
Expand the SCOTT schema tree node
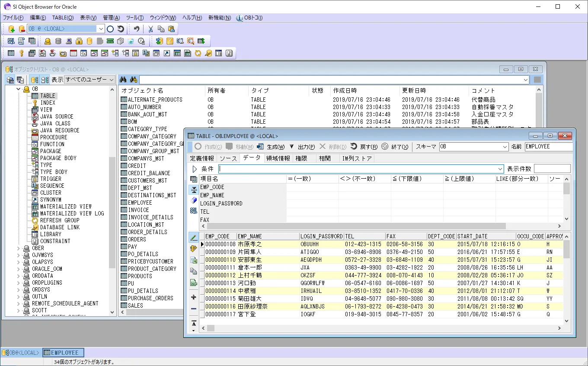(x=19, y=310)
